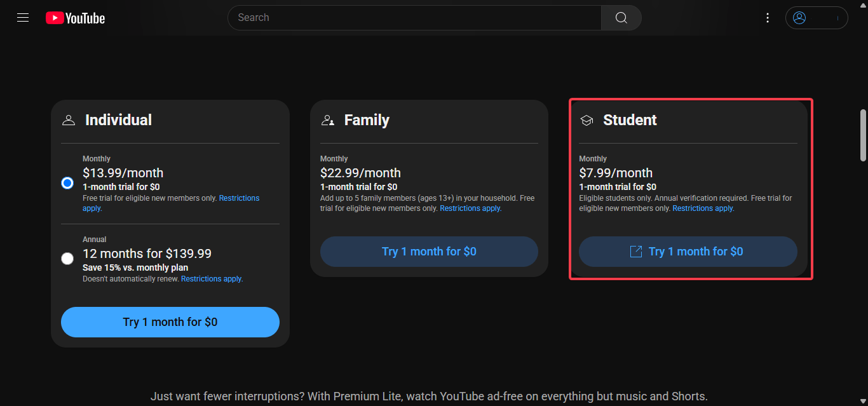Image resolution: width=868 pixels, height=406 pixels.
Task: Click the page vertical scrollbar thumb
Action: [863, 135]
